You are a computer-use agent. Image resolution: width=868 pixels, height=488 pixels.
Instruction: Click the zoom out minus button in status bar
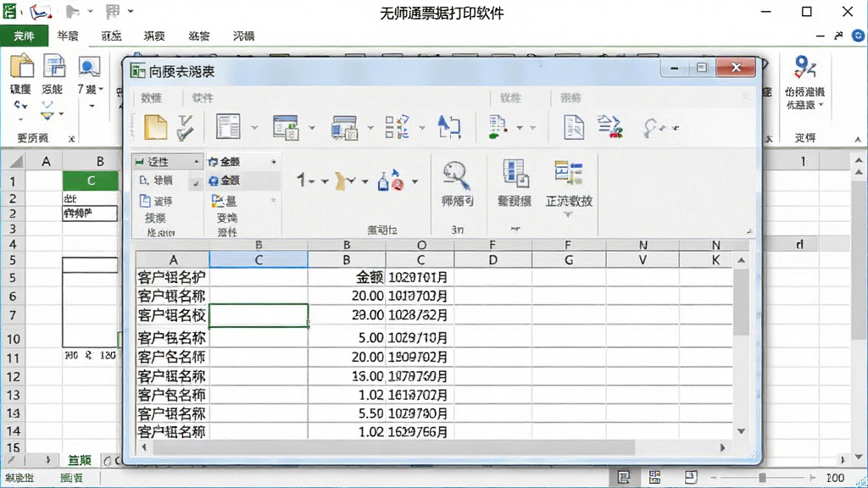tap(714, 478)
